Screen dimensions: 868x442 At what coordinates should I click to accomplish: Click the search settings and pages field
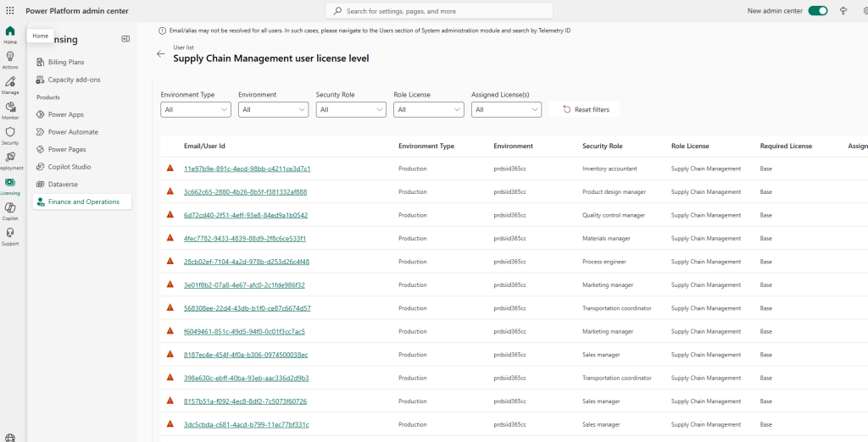[440, 10]
